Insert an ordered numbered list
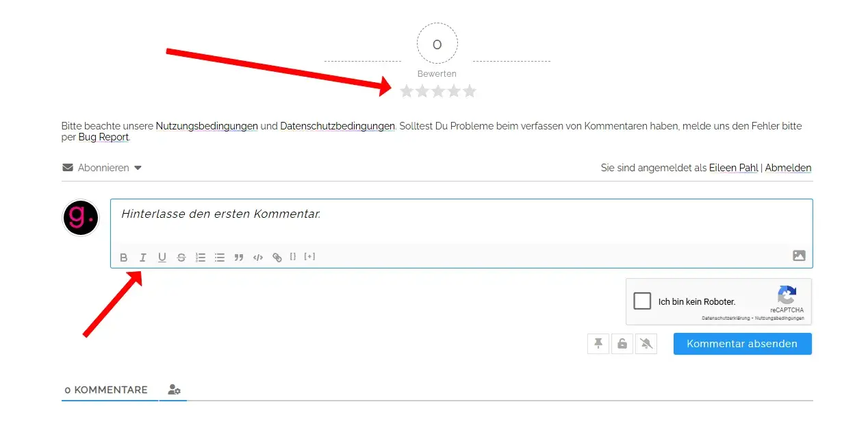The height and width of the screenshot is (426, 868). pyautogui.click(x=201, y=258)
